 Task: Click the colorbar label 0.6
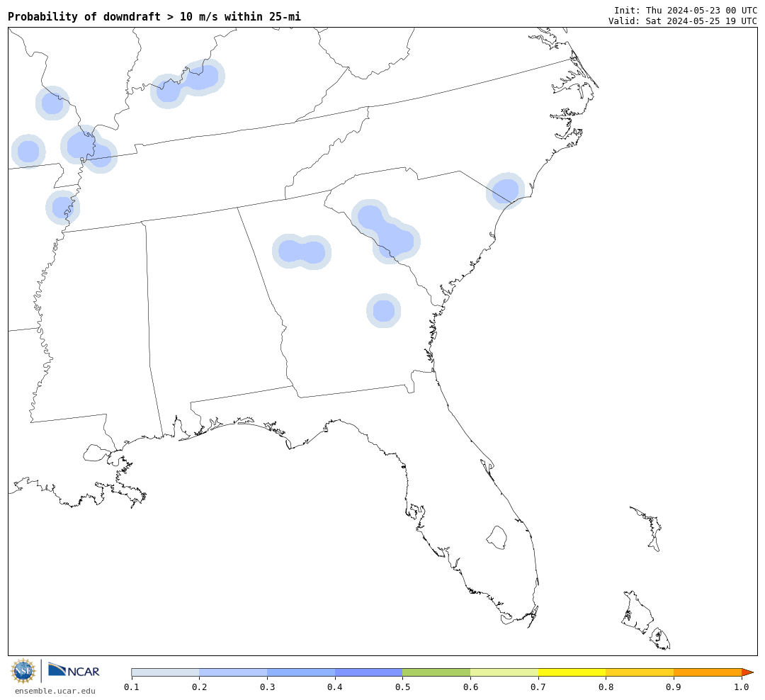point(470,687)
